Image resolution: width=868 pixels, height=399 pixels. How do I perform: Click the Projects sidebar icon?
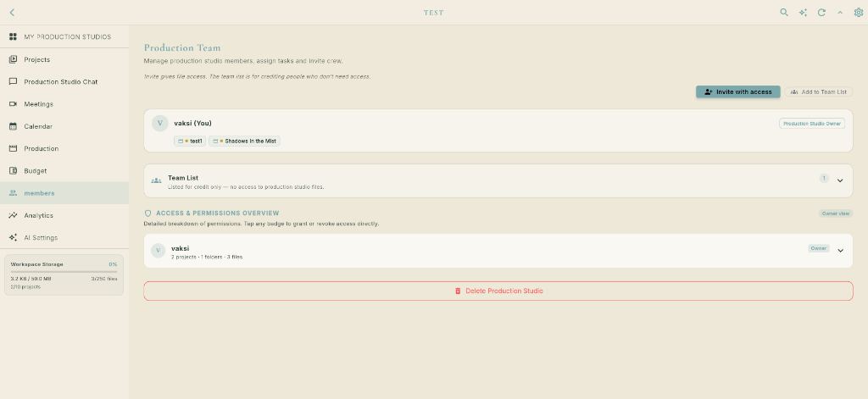(14, 59)
